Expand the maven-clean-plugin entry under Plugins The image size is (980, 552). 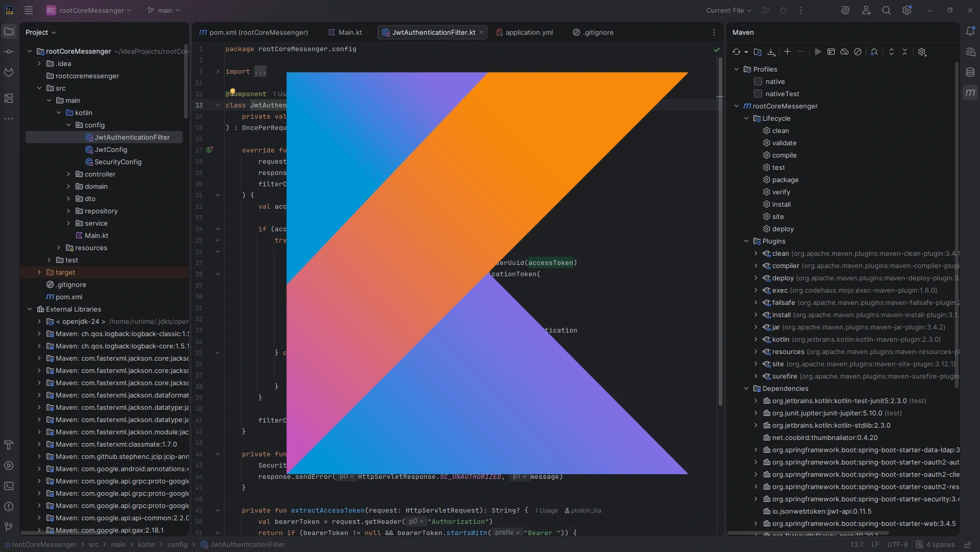point(756,253)
